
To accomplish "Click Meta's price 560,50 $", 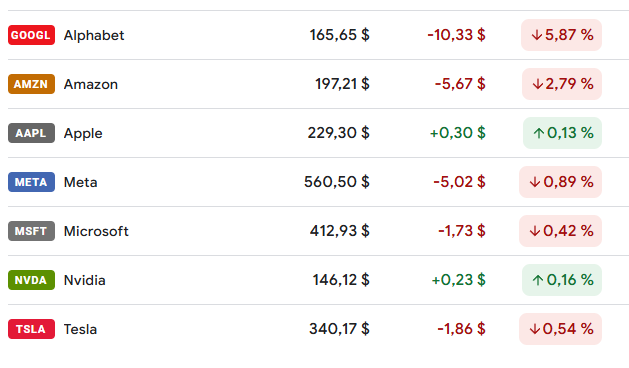I will pyautogui.click(x=337, y=182).
